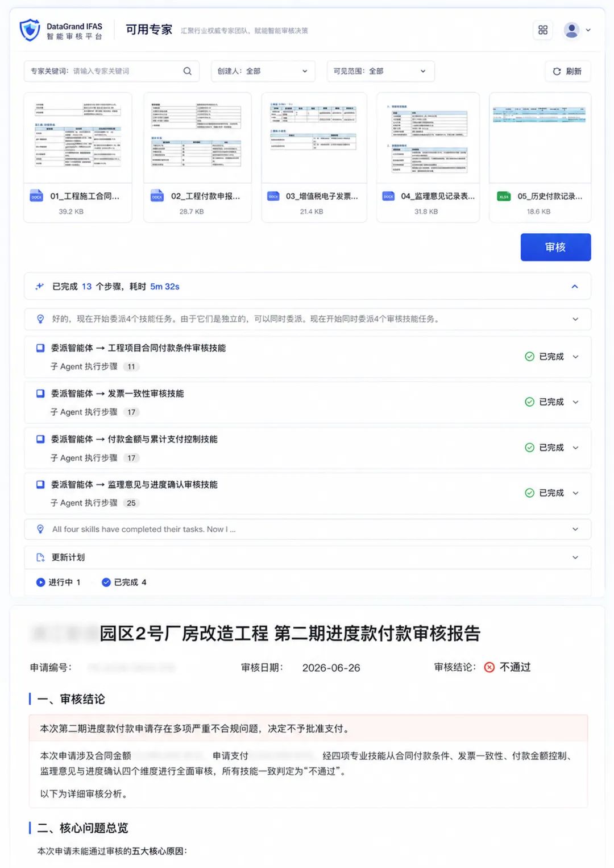Click DOCX icon beside 01_工程施工合同
This screenshot has height=868, width=614.
click(x=36, y=196)
